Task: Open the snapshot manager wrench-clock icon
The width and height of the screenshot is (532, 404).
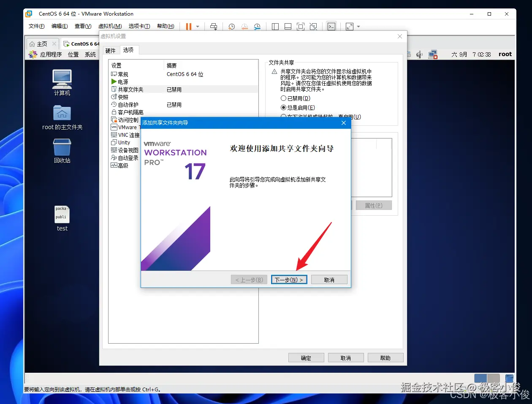Action: pyautogui.click(x=257, y=27)
